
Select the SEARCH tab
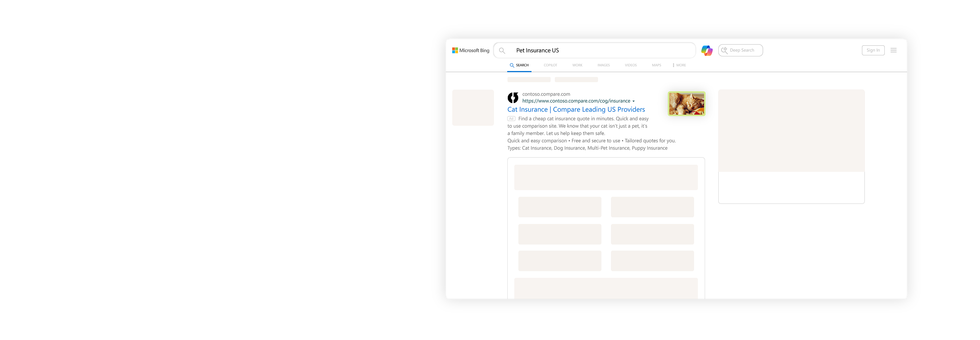coord(519,65)
